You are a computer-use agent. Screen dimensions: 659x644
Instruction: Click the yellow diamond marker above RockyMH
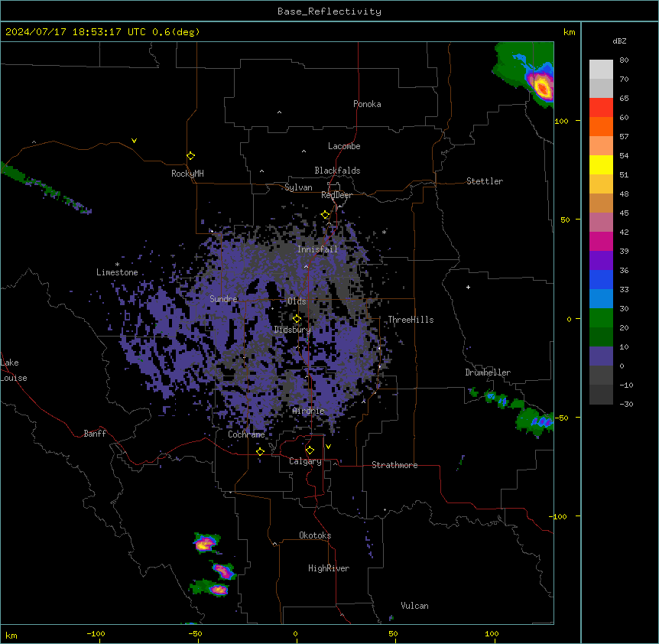tap(191, 156)
